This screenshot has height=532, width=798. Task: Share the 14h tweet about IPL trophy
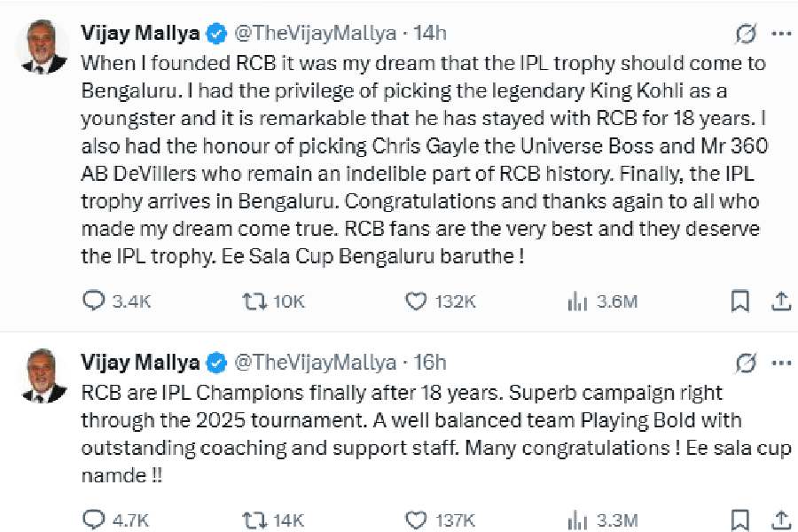click(780, 302)
